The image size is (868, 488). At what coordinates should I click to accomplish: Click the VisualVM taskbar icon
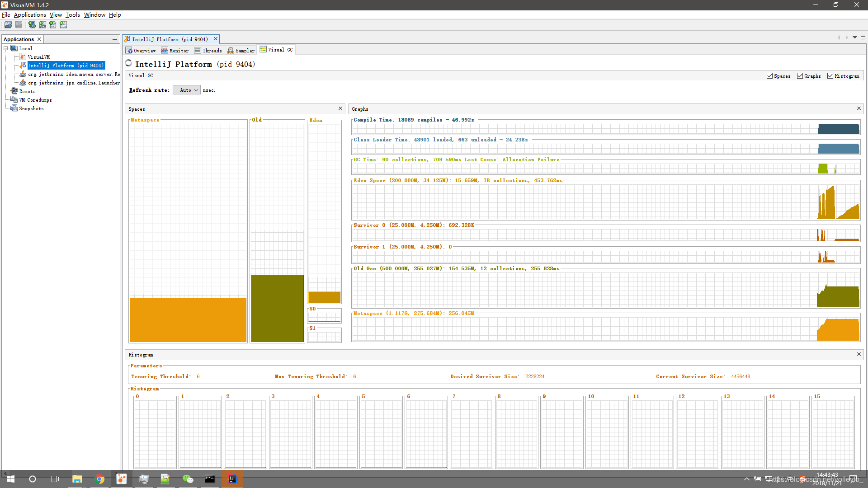coord(122,479)
